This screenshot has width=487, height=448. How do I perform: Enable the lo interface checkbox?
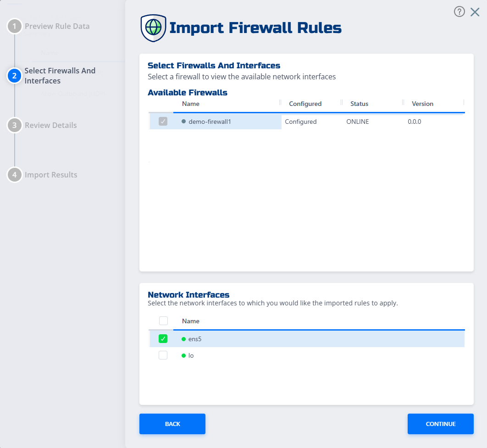tap(163, 355)
